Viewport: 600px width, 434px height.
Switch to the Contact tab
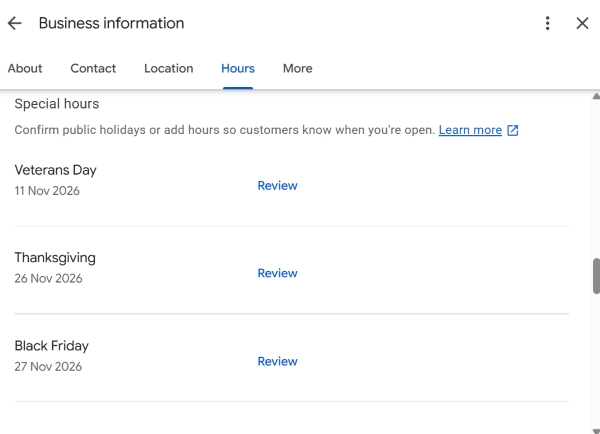[93, 69]
